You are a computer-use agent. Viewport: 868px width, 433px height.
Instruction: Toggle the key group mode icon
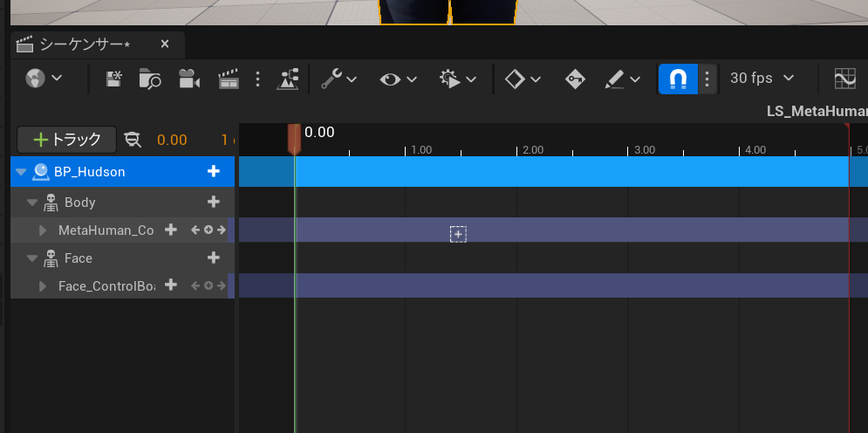pyautogui.click(x=574, y=79)
